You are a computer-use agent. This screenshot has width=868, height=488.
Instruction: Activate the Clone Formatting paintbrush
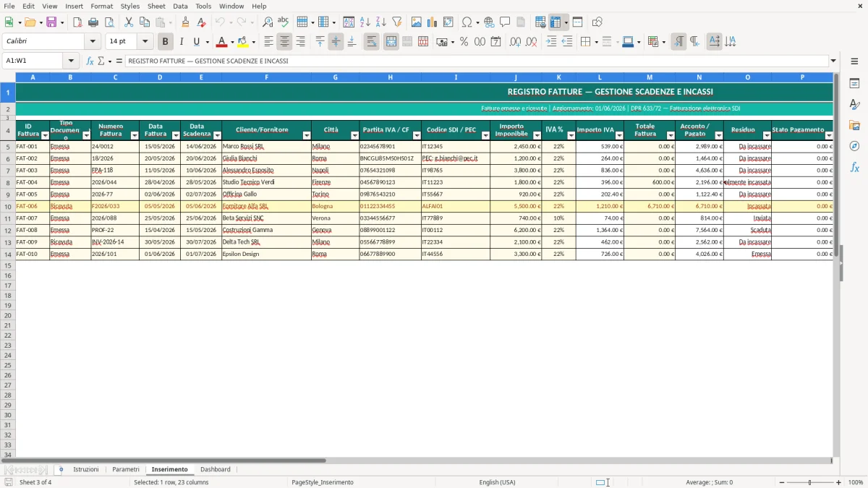pyautogui.click(x=185, y=22)
